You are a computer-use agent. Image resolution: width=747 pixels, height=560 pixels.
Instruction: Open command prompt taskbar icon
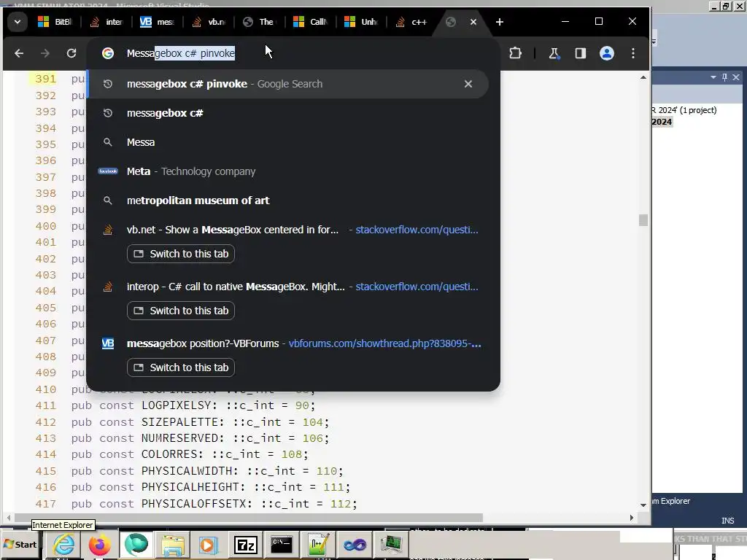(x=282, y=545)
